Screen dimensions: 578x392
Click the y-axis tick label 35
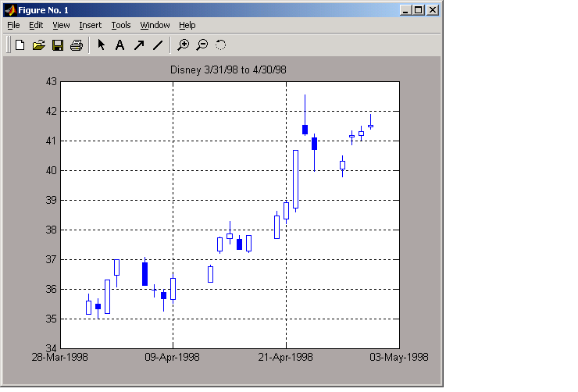click(x=52, y=319)
